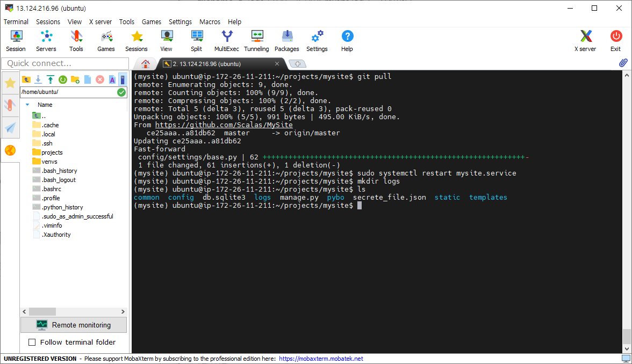Open the Tunneling tool

[256, 41]
